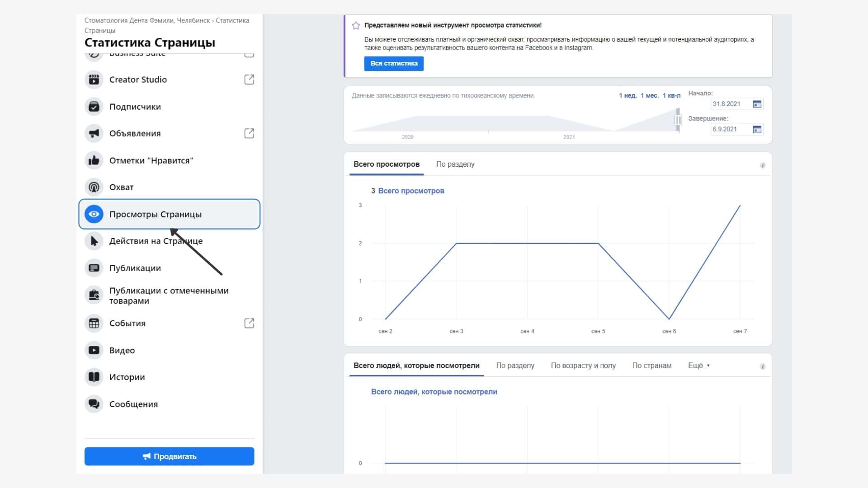
Task: Select the eye icon for Просмотры Страницы
Action: pos(94,214)
